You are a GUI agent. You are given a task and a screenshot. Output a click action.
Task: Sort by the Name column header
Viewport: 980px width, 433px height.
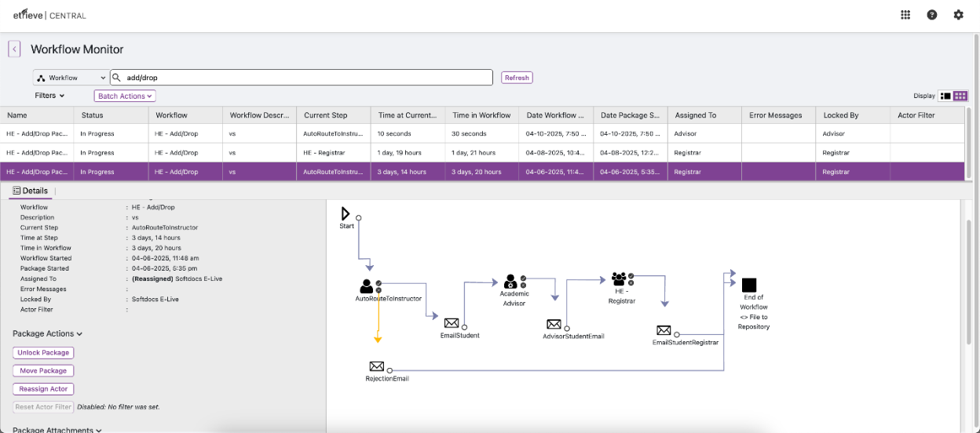point(37,115)
